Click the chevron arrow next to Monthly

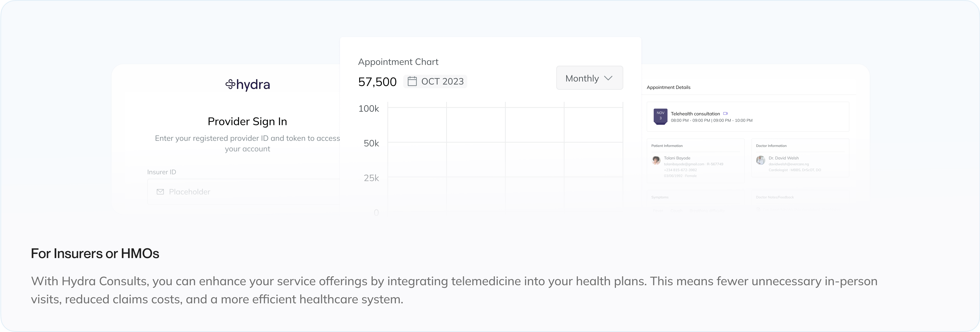click(608, 78)
